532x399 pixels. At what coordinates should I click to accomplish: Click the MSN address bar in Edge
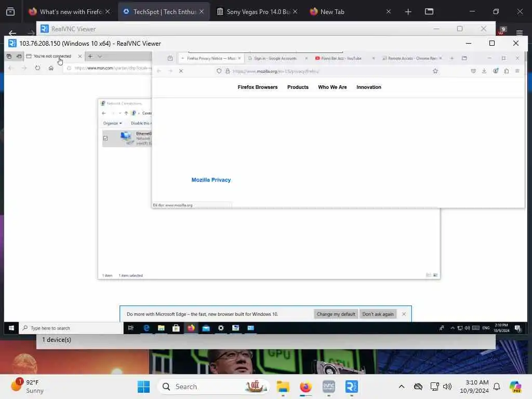(x=109, y=68)
